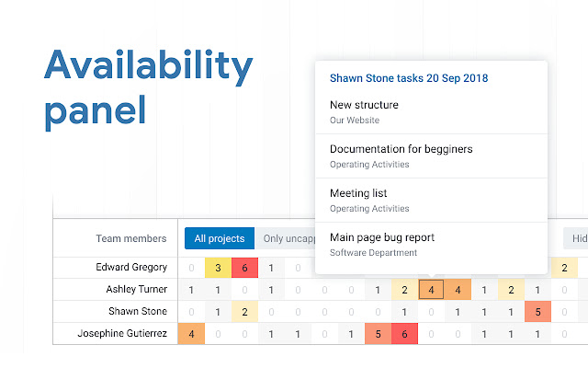Click Shawn Stone's orange cell showing 5
This screenshot has height=368, width=588.
click(537, 312)
